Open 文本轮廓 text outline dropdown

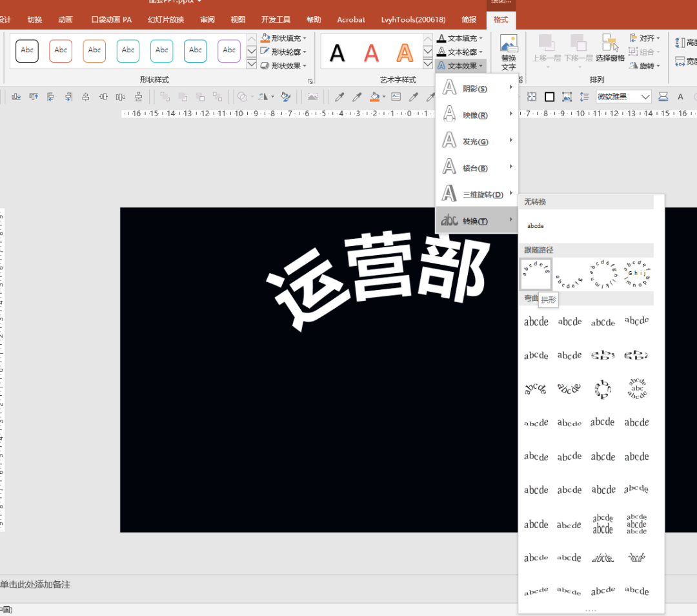tap(460, 52)
